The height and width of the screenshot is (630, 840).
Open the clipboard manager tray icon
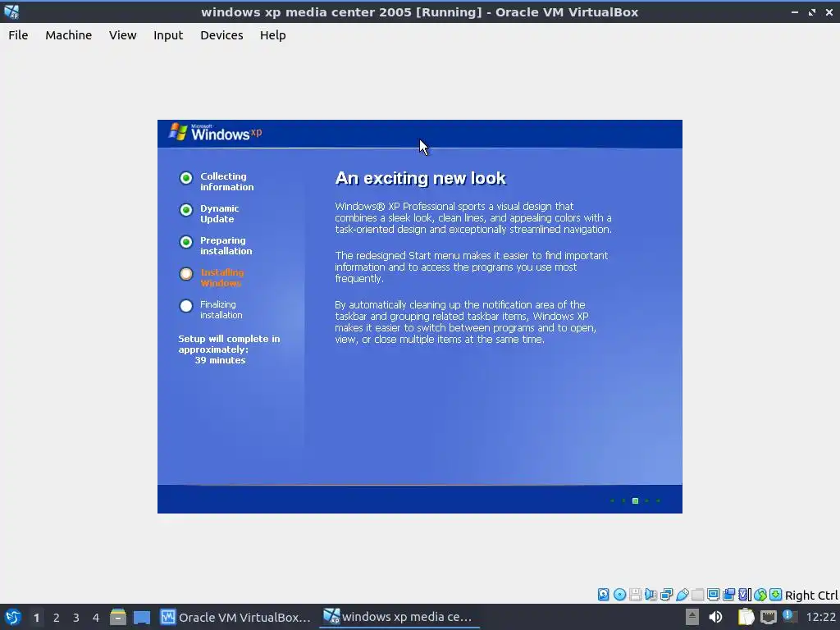[x=746, y=617]
